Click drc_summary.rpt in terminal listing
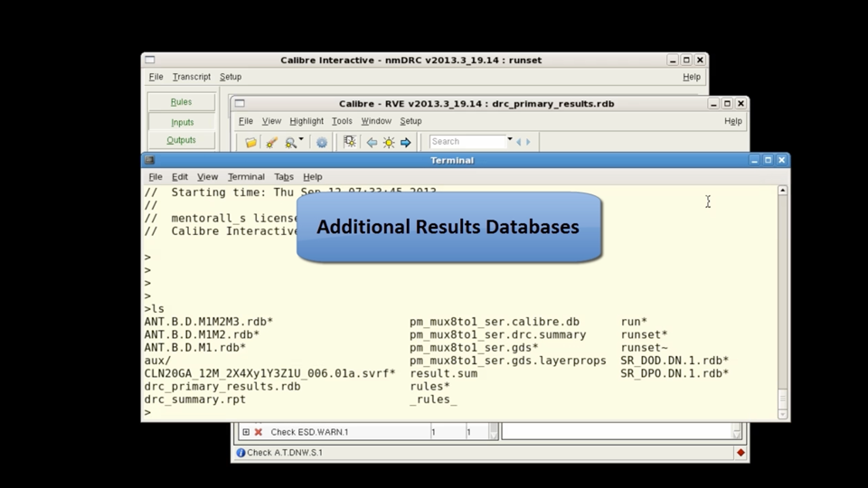868x488 pixels. click(x=195, y=399)
